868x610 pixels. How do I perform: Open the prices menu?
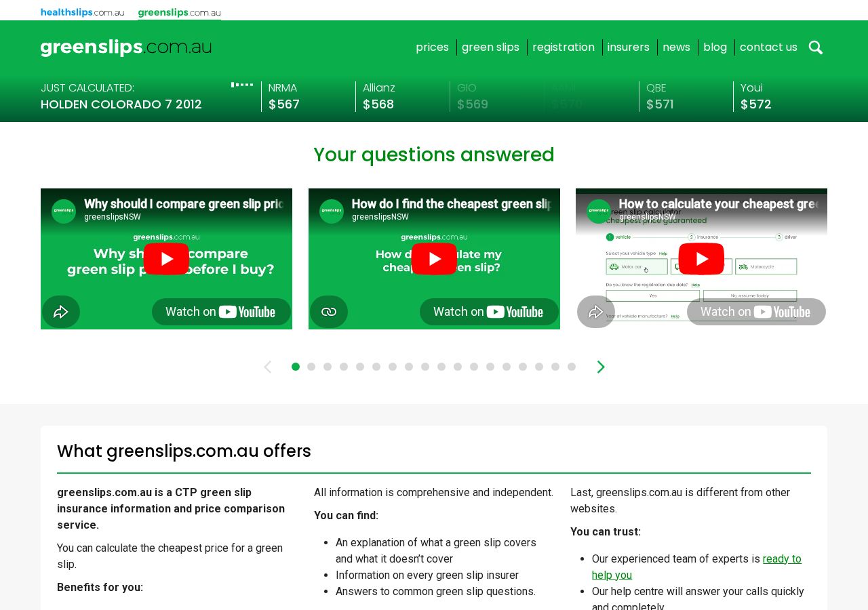tap(433, 47)
